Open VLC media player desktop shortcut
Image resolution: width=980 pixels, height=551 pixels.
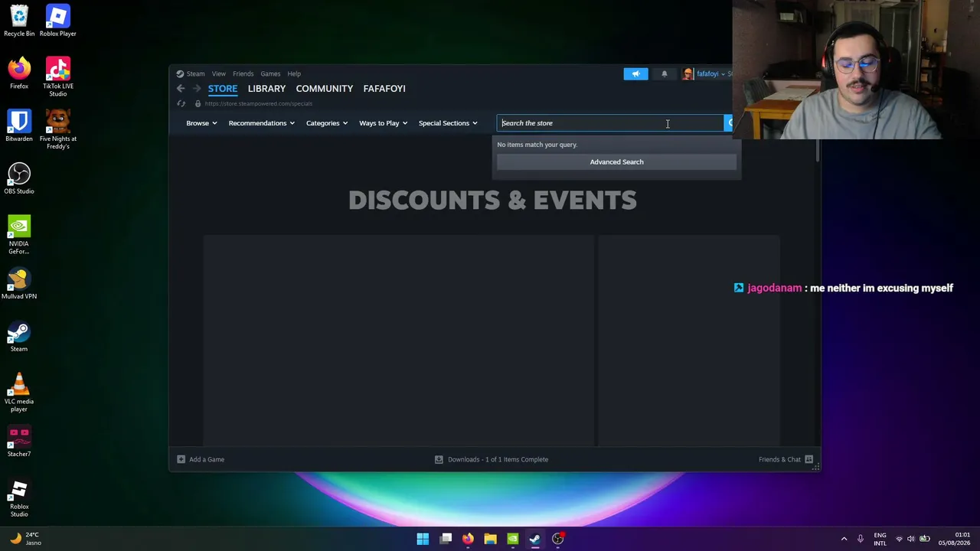19,393
